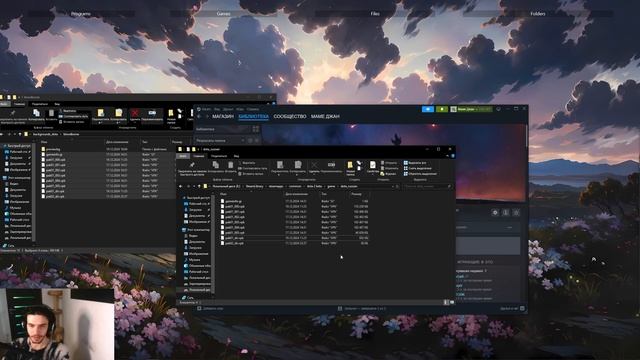
Task: Click the Copy icon in back Explorer ribbon
Action: [x=36, y=114]
